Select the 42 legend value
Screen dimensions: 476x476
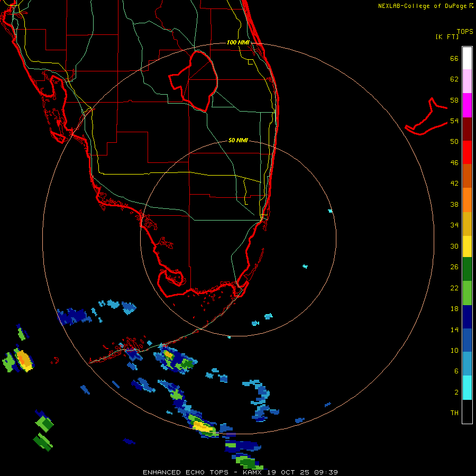[x=454, y=184]
